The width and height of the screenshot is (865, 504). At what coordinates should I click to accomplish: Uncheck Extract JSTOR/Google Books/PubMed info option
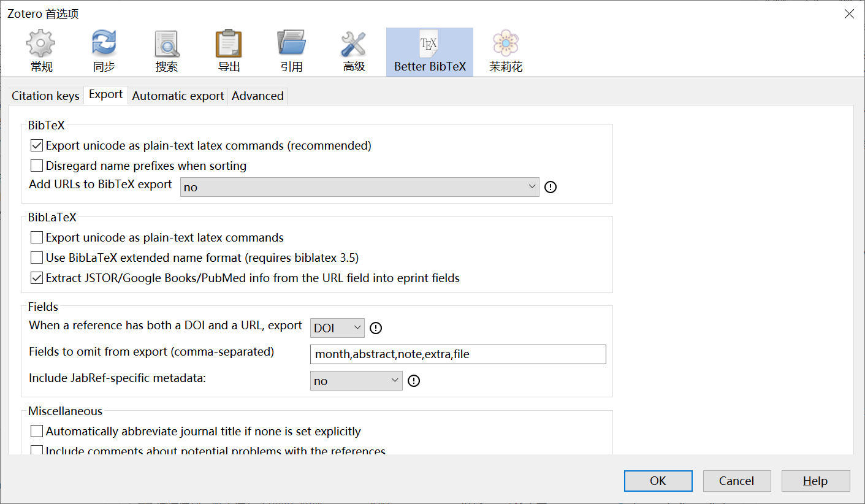point(37,278)
